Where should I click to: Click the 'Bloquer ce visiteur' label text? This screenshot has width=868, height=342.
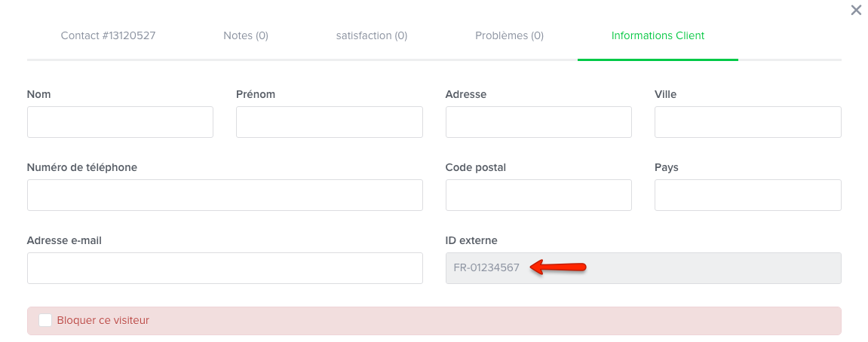tap(103, 320)
